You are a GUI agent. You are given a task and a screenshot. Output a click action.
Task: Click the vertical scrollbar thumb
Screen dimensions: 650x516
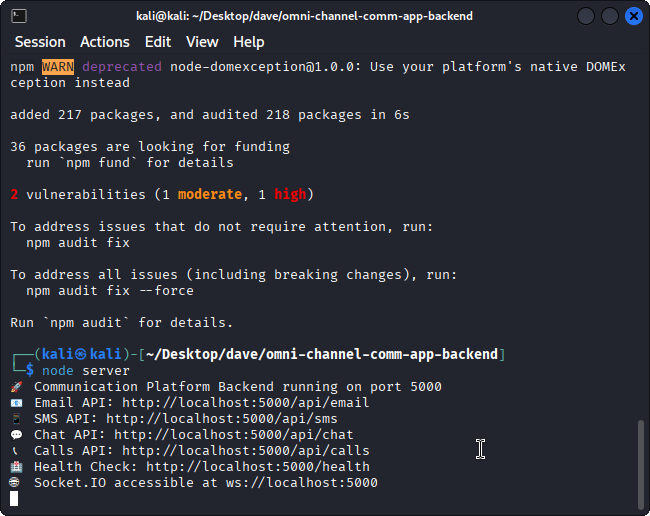pos(641,463)
